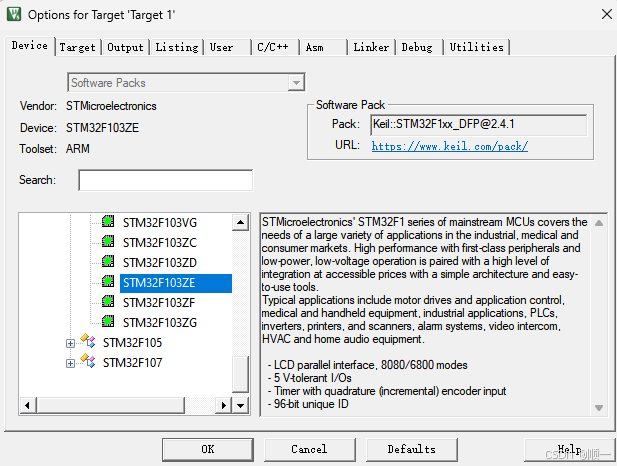Click device tree vertical scrollbar thumb
The image size is (617, 466).
click(240, 374)
